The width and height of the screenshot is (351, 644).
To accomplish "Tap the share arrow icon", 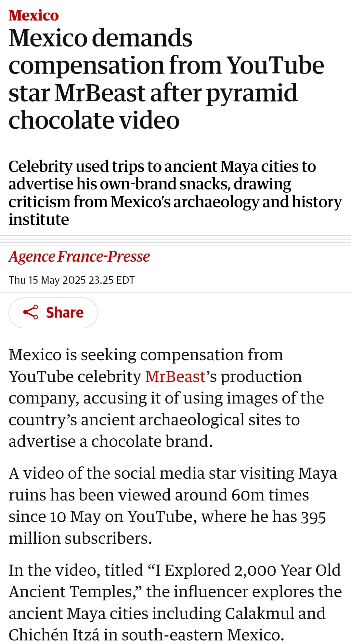I will tap(31, 312).
